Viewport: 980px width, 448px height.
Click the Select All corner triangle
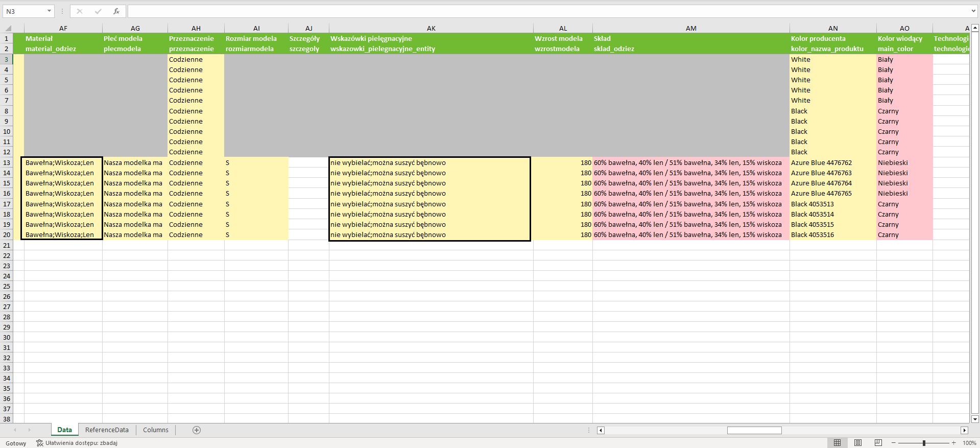click(x=8, y=29)
